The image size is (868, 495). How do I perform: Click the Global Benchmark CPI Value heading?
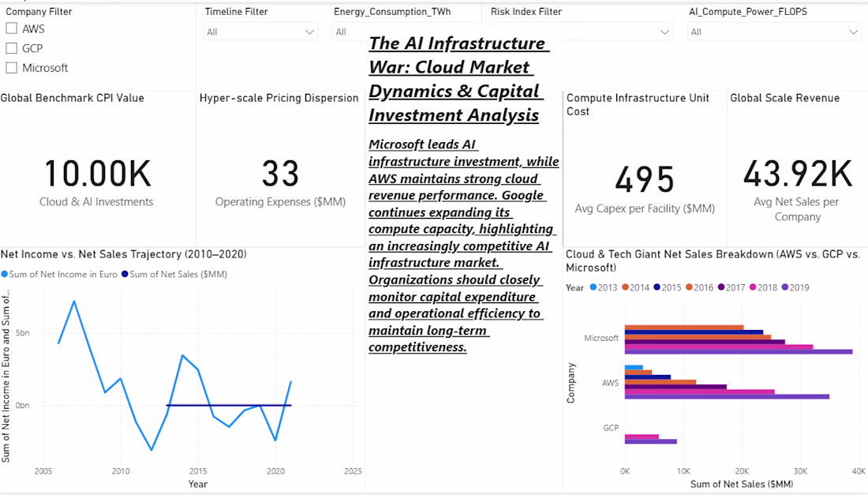[73, 98]
